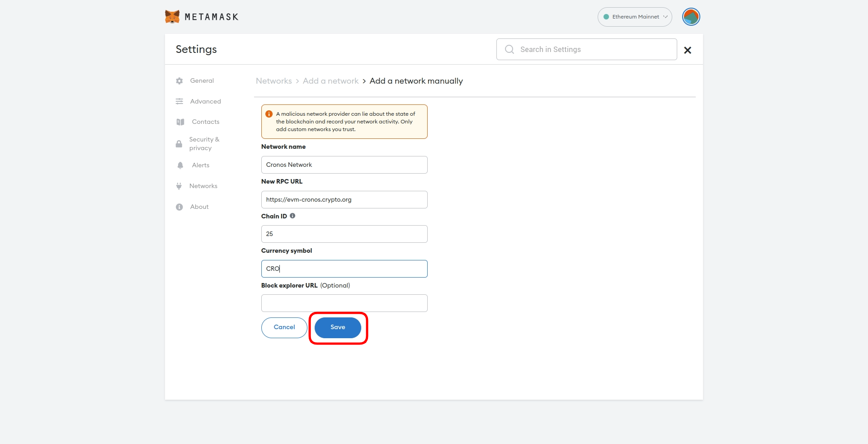Click the Settings page title
This screenshot has height=444, width=868.
tap(196, 49)
